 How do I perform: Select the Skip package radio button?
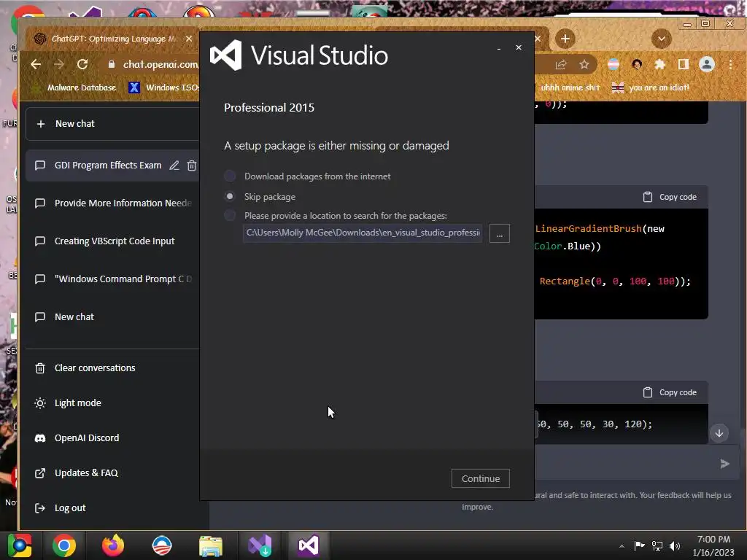point(230,196)
